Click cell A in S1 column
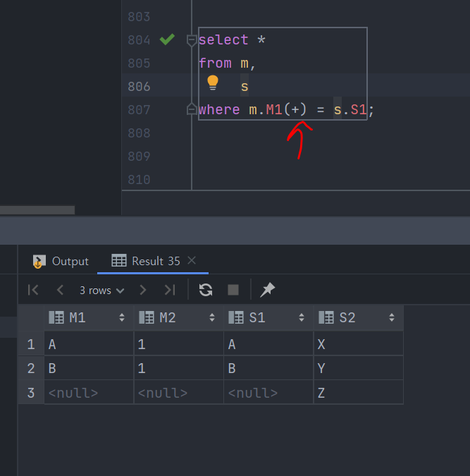 coord(268,343)
